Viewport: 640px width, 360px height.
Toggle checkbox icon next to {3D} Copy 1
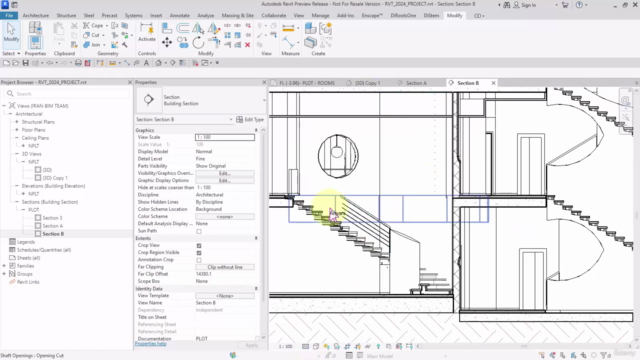coord(38,178)
